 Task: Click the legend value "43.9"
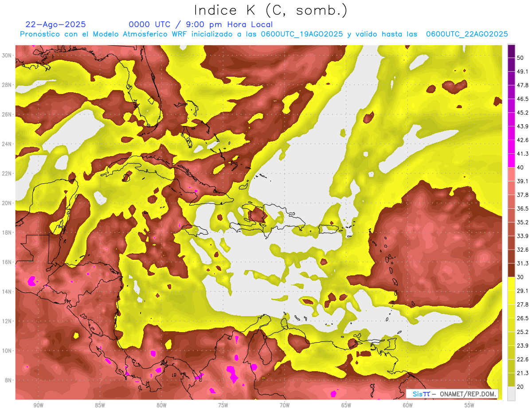pyautogui.click(x=523, y=126)
